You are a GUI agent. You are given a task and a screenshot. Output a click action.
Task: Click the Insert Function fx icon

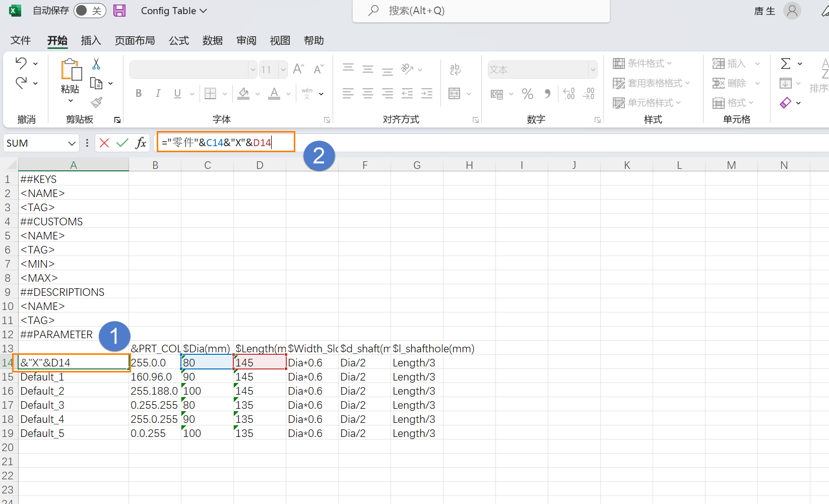pos(141,143)
